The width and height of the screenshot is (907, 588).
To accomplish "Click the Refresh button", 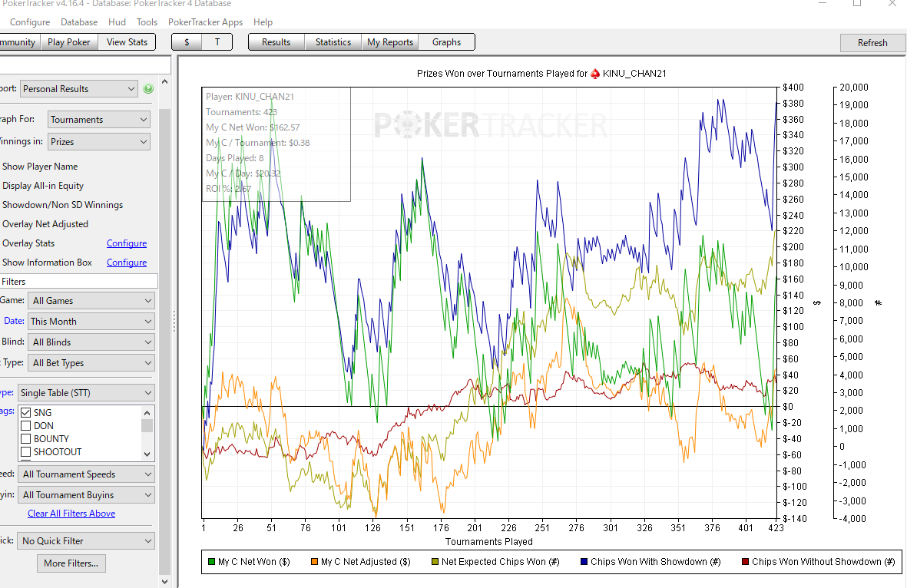I will pyautogui.click(x=872, y=43).
